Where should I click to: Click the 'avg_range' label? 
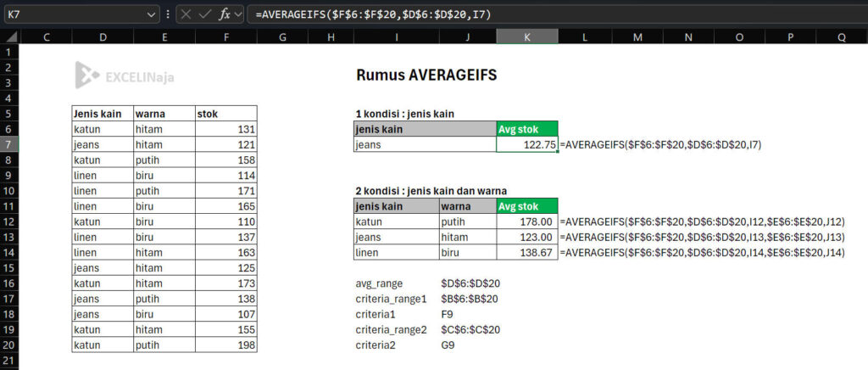tap(379, 283)
